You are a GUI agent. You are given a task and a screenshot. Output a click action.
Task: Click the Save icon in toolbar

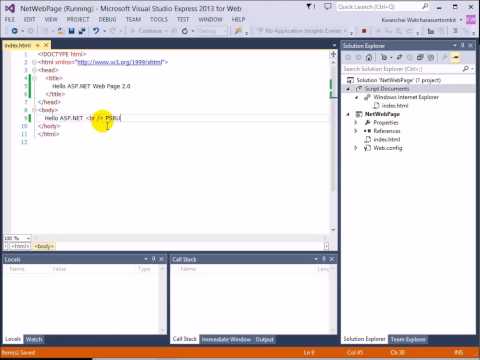(x=71, y=31)
